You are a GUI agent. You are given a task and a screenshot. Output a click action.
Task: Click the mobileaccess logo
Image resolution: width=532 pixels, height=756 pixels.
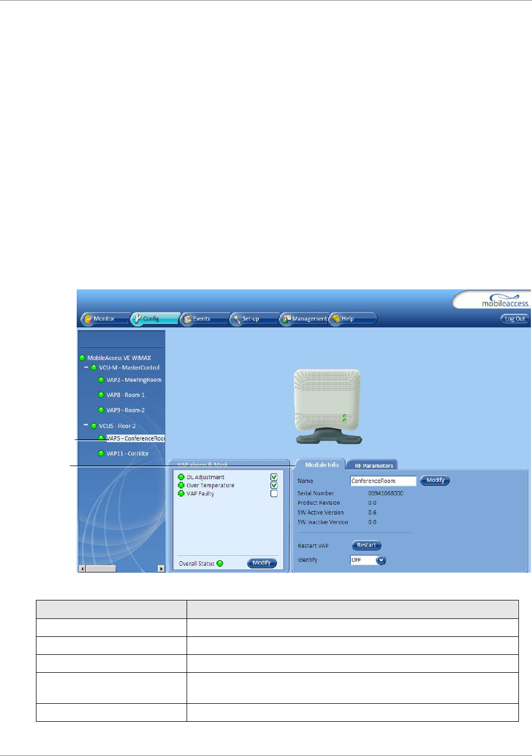pos(505,301)
